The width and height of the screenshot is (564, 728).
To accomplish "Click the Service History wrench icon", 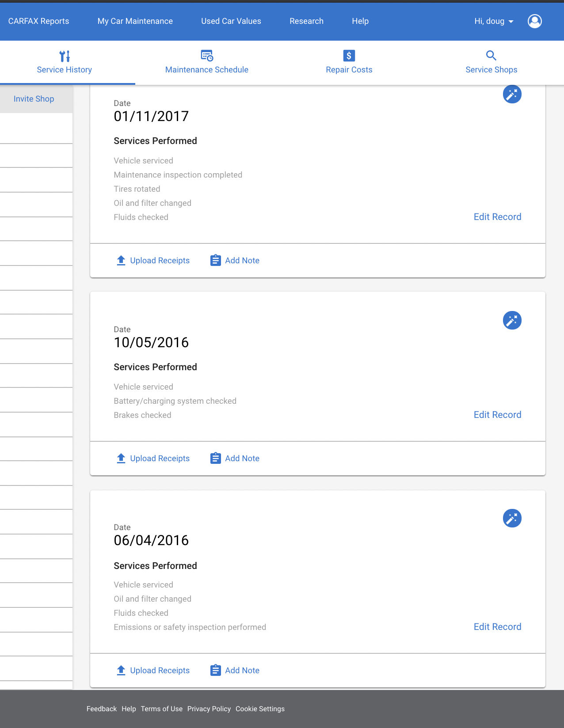I will pyautogui.click(x=65, y=56).
